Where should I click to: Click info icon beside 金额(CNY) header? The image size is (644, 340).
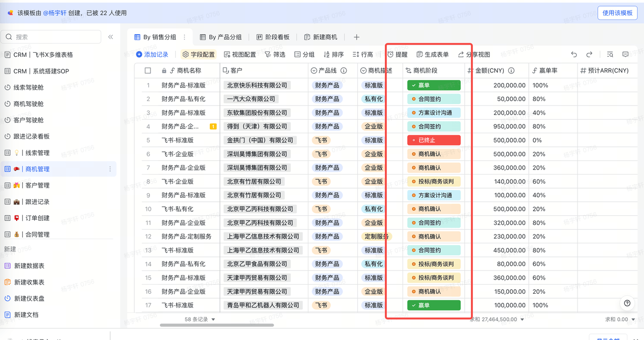click(x=511, y=71)
